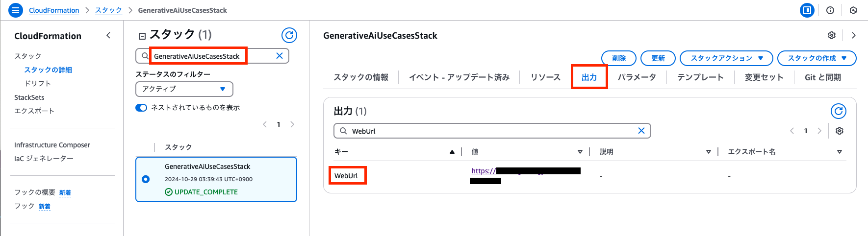This screenshot has width=868, height=236.
Task: Open the Parameters tab
Action: pyautogui.click(x=637, y=77)
